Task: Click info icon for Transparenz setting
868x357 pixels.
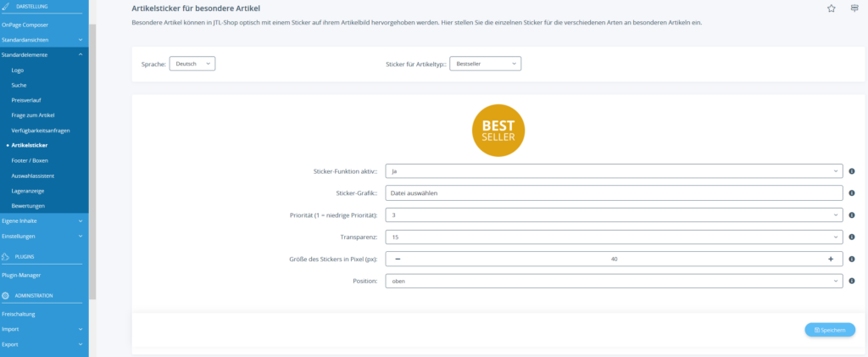Action: [852, 237]
